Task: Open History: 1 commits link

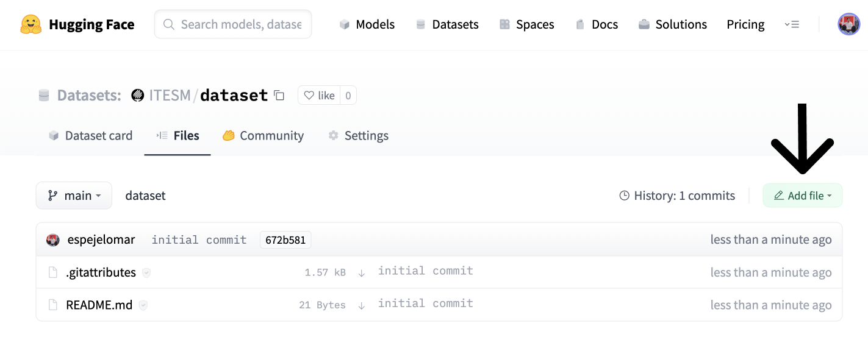Action: [x=677, y=196]
